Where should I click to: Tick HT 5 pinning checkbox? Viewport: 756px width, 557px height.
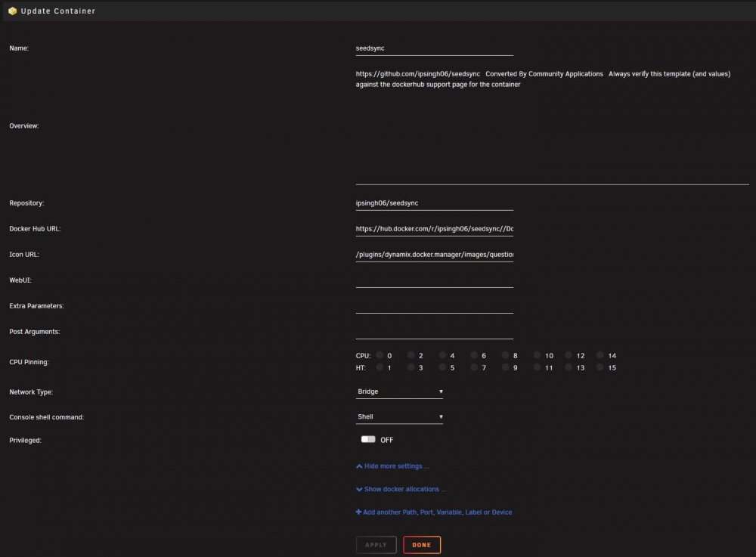coord(442,367)
